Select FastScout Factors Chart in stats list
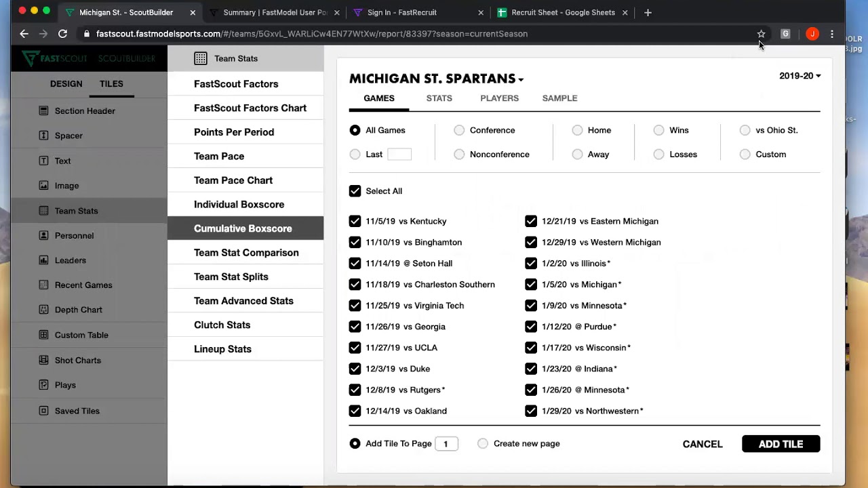This screenshot has height=488, width=868. tap(245, 108)
